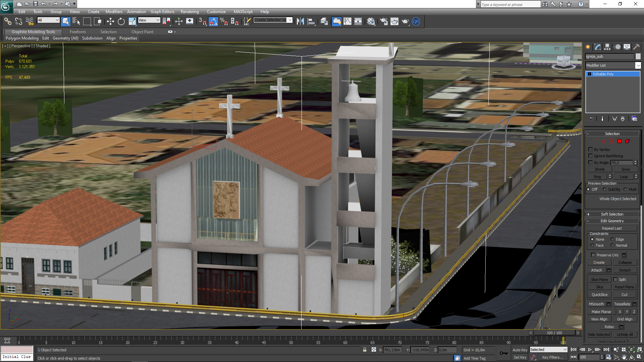Collapse the Edit Geometry rollout
The height and width of the screenshot is (362, 644).
[x=612, y=221]
